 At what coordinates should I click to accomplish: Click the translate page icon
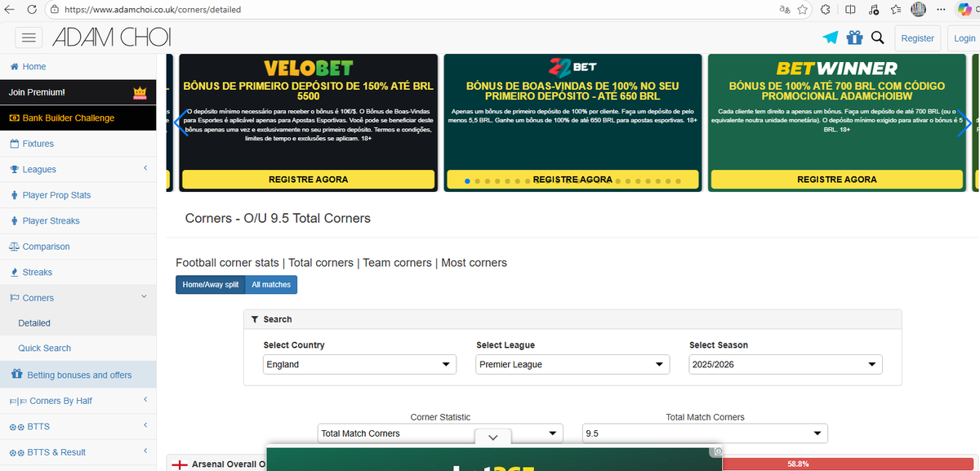click(784, 10)
